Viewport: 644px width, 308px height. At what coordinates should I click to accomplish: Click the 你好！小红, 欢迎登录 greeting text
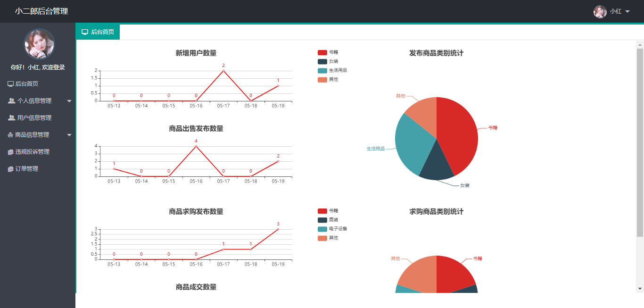38,67
